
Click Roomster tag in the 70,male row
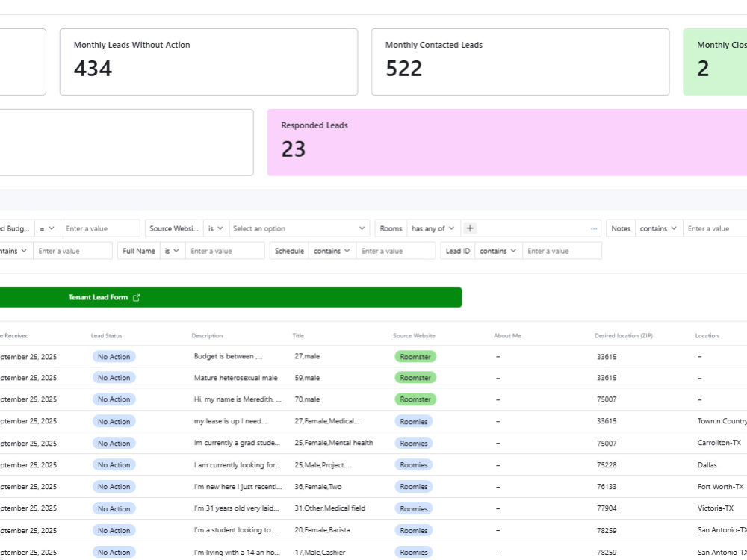click(415, 399)
